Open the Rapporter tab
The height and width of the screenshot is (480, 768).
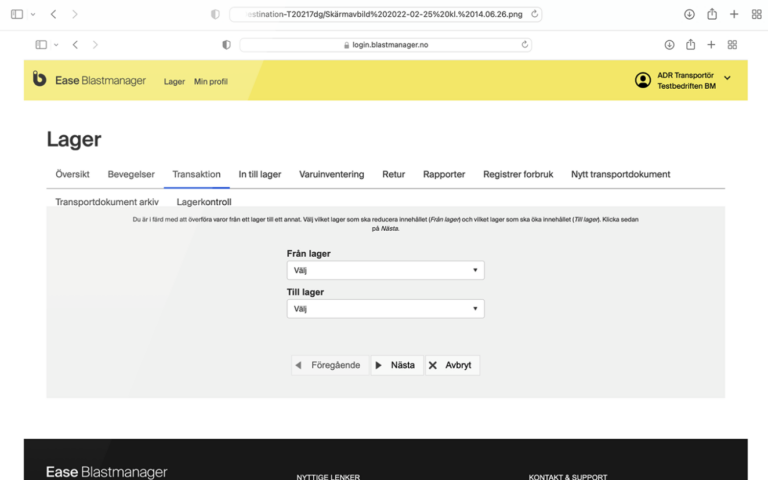[444, 174]
